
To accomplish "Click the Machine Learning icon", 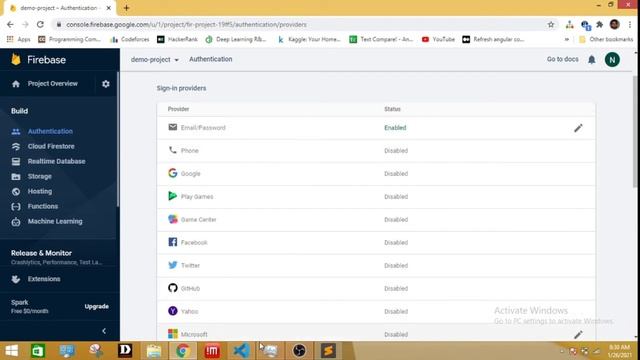I will 16,222.
